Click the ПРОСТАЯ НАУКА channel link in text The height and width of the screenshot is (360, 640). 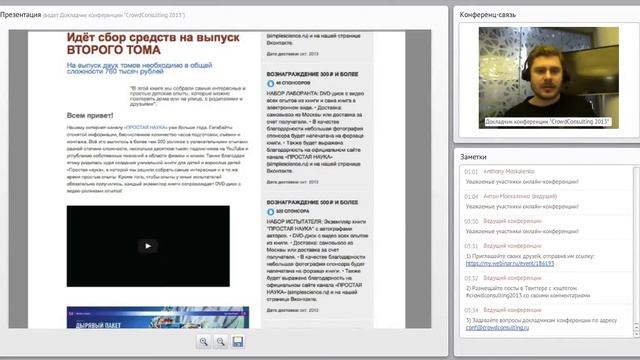[x=146, y=127]
